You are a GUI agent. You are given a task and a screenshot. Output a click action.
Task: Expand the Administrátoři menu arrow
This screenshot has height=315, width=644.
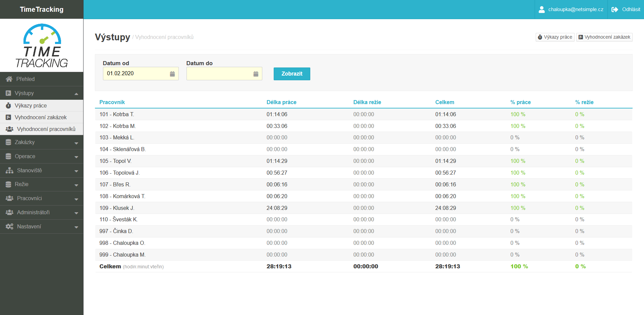pos(76,213)
